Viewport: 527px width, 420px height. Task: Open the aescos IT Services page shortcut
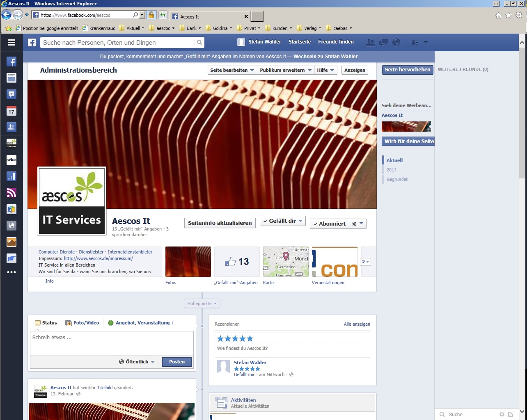click(x=11, y=143)
